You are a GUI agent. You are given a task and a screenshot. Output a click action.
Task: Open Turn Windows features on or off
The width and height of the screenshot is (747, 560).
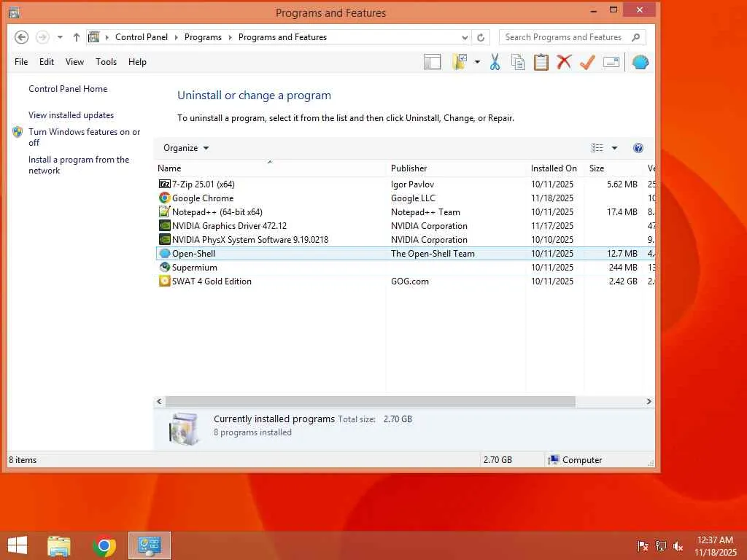click(85, 137)
